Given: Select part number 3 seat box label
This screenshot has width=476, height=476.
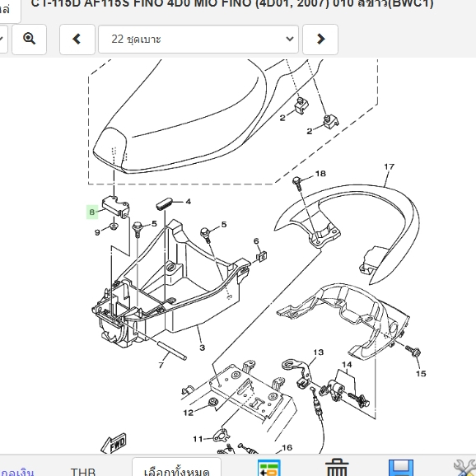Looking at the screenshot, I should pos(203,348).
